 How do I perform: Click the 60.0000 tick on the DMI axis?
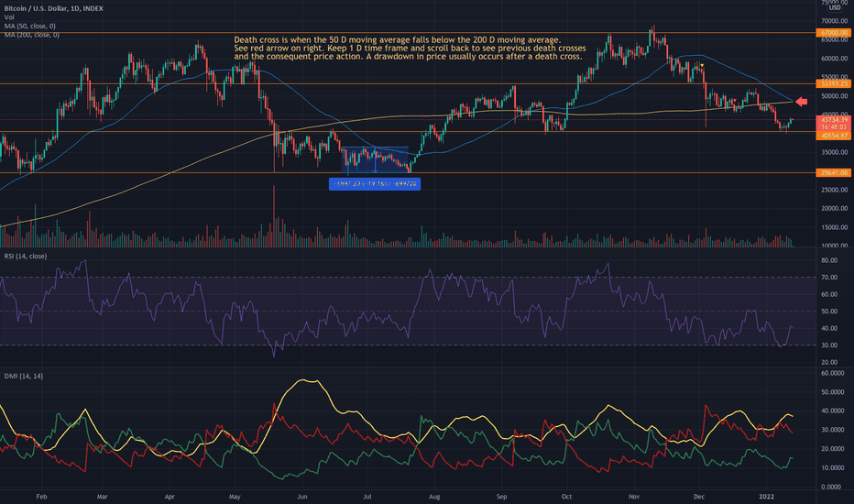(832, 373)
